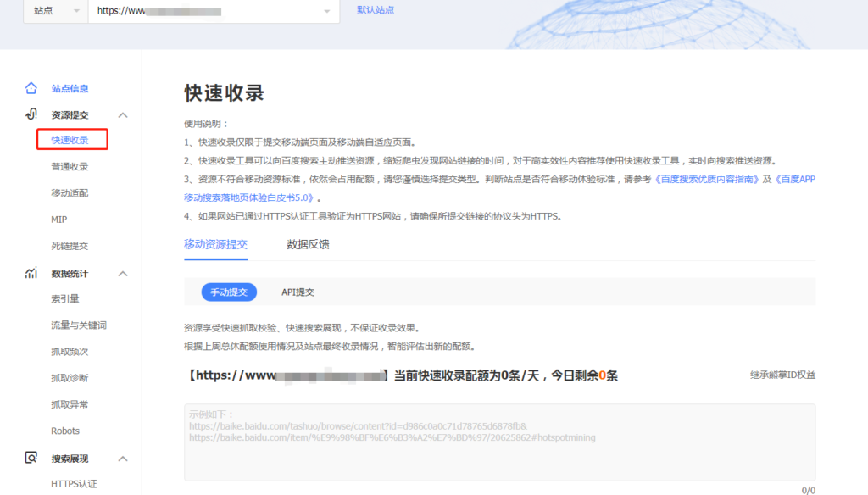This screenshot has width=868, height=495.
Task: Open 抓取异常 in the sidebar
Action: coord(70,405)
